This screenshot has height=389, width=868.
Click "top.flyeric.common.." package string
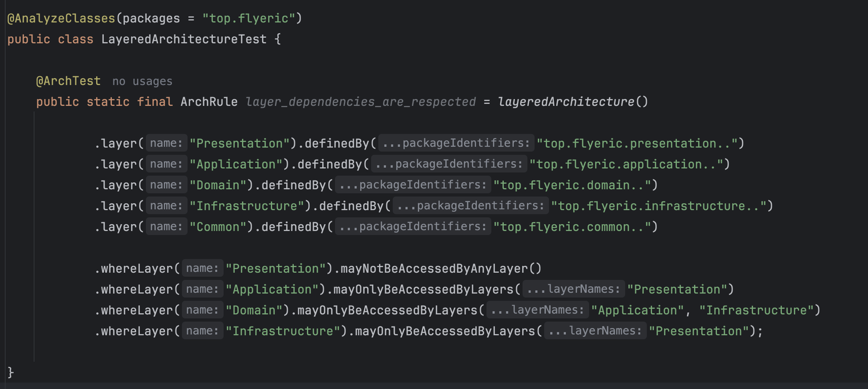572,227
